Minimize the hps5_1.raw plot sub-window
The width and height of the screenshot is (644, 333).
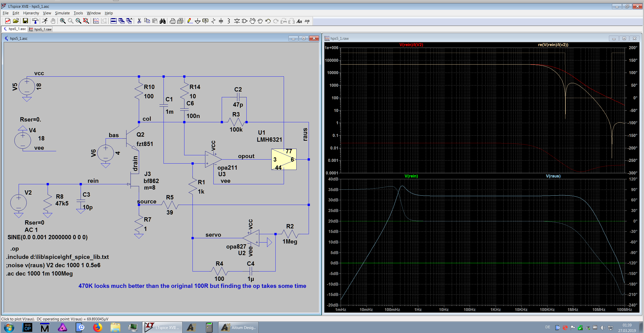614,38
